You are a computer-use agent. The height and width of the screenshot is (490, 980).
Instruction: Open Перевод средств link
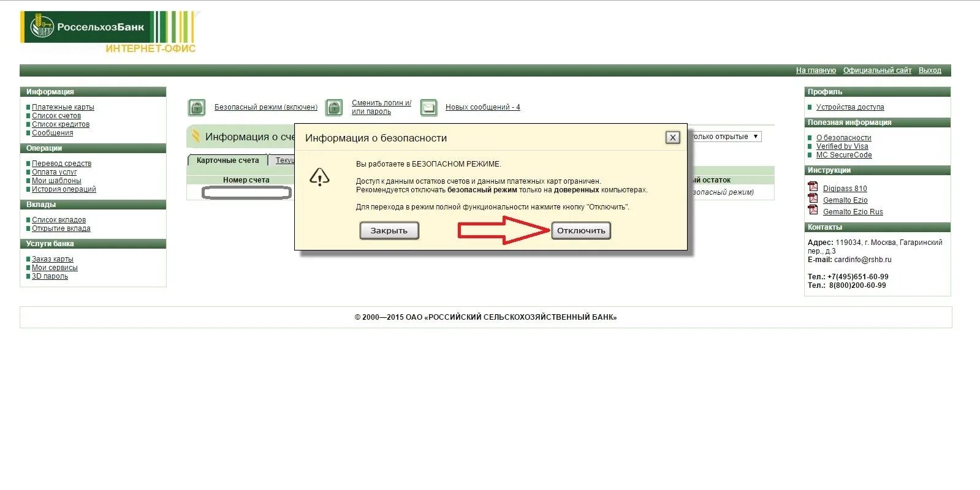(61, 164)
